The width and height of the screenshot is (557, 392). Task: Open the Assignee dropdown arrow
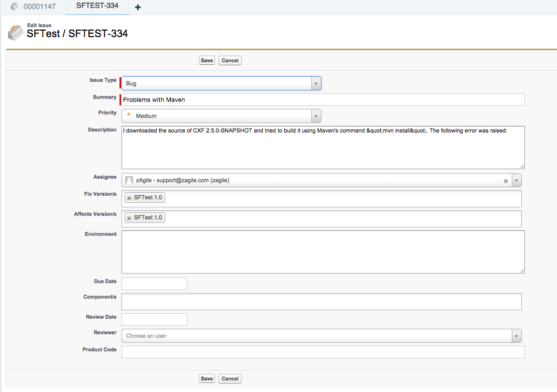point(516,181)
